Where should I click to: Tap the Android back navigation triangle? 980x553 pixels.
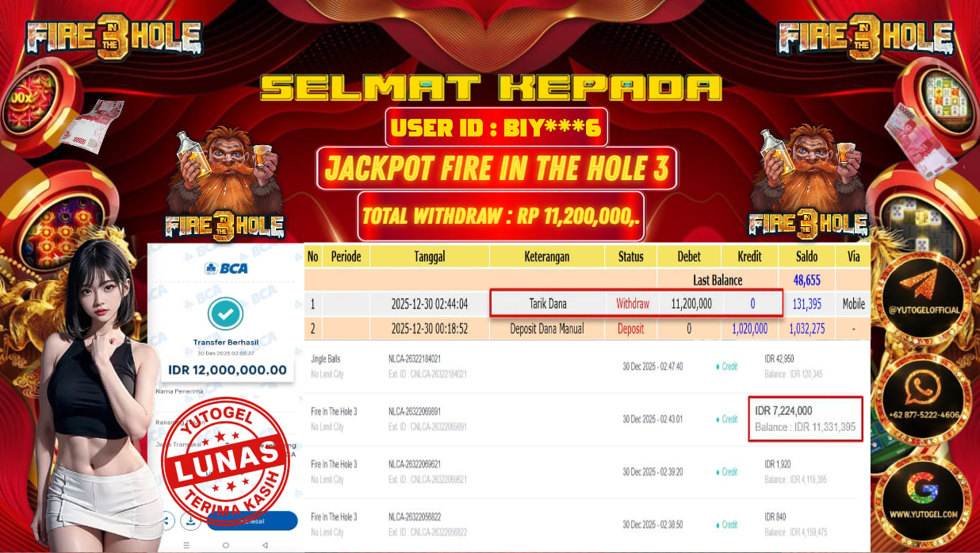click(265, 545)
